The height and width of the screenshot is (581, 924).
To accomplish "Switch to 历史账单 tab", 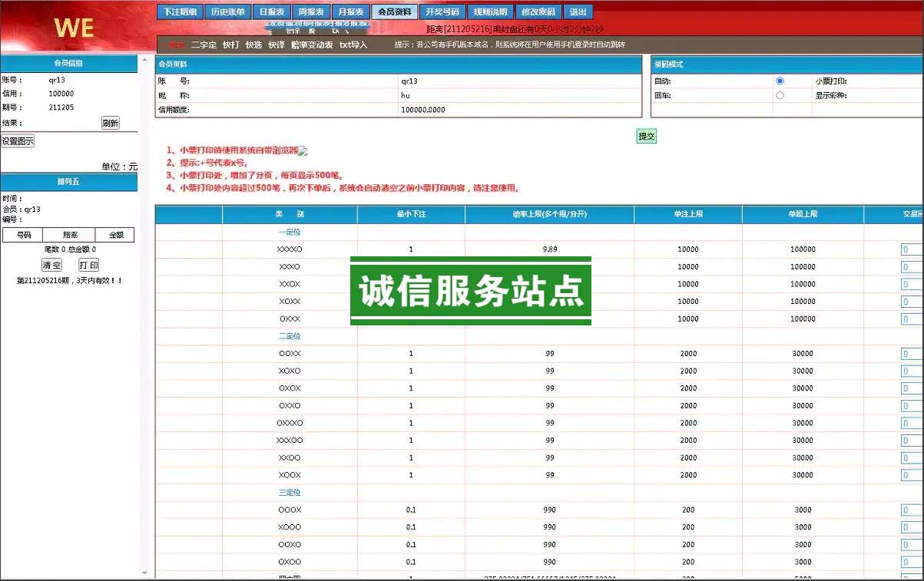I will click(x=228, y=12).
